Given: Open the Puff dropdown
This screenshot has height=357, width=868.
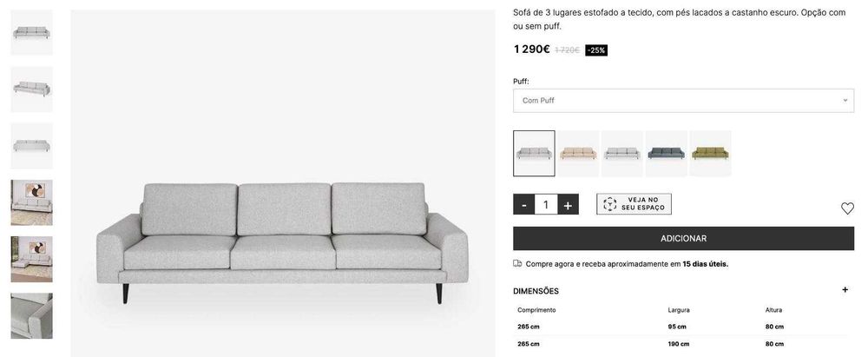Looking at the screenshot, I should coord(683,101).
